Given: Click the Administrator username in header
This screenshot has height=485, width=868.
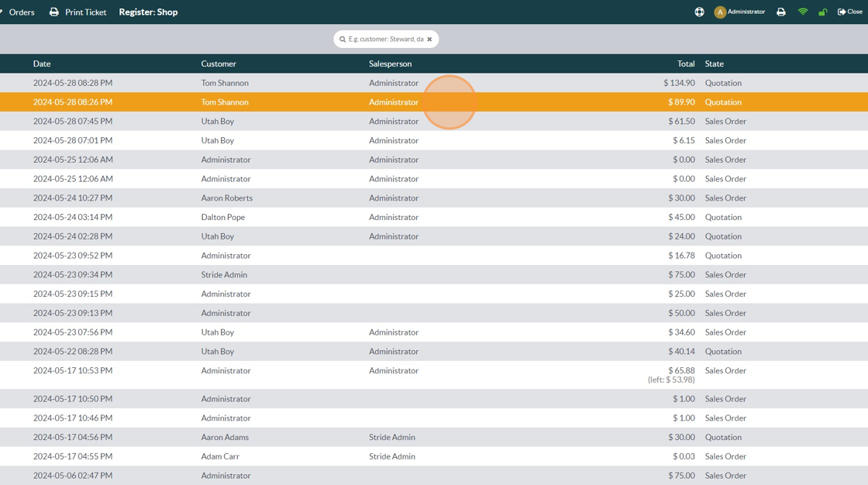Looking at the screenshot, I should pos(746,12).
